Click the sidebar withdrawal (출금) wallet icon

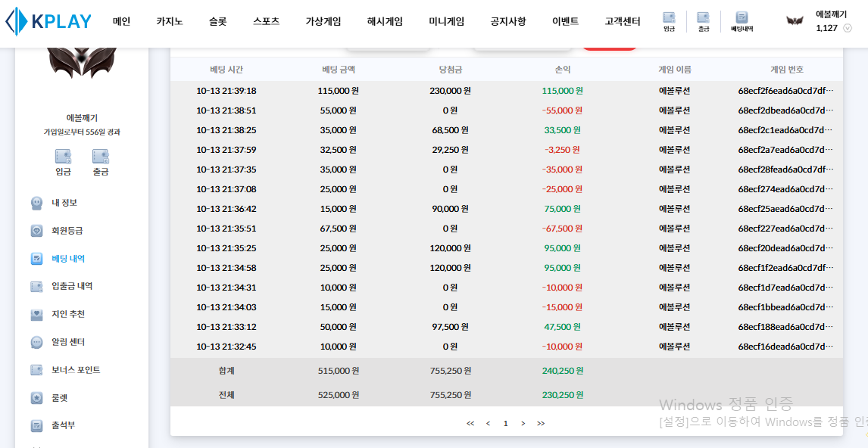[101, 162]
